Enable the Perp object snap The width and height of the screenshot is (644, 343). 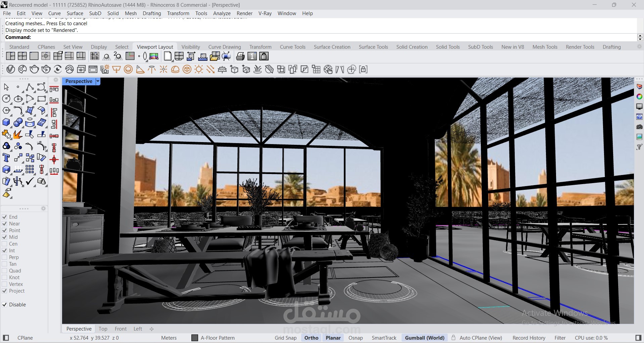[x=5, y=257]
